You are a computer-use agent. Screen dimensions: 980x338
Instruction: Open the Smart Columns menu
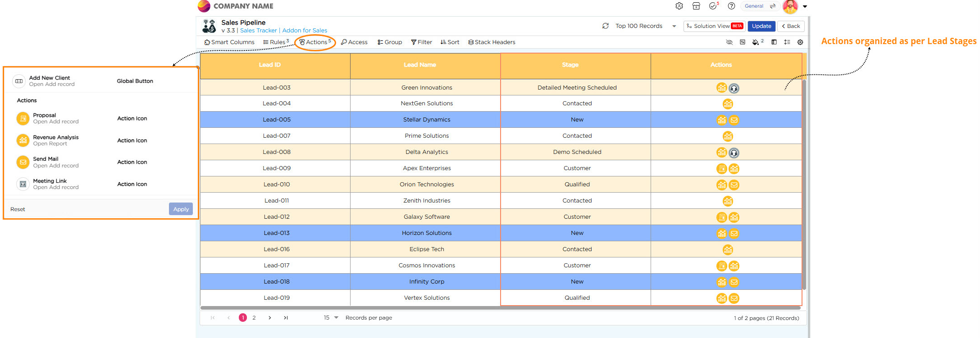tap(229, 42)
